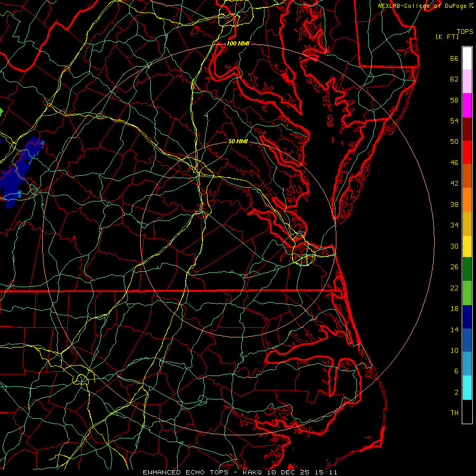
Task: Click the dark green 26 kft swatch
Action: [467, 269]
